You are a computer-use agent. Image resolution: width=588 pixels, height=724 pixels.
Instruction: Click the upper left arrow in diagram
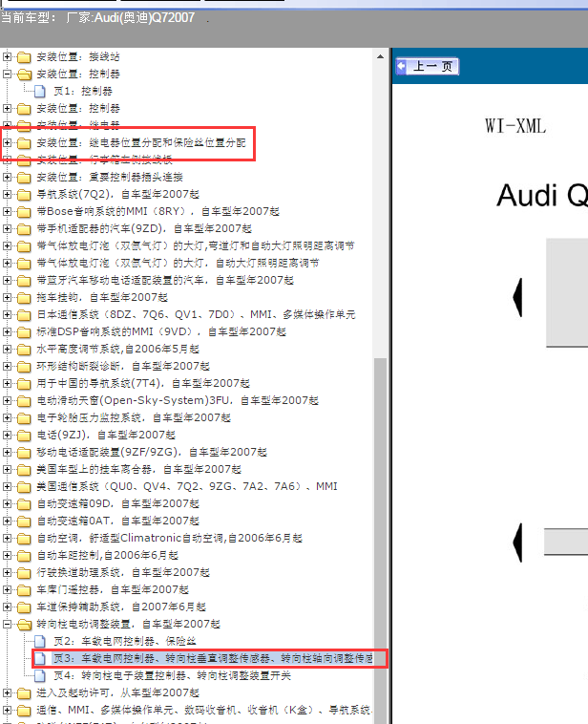tap(518, 297)
